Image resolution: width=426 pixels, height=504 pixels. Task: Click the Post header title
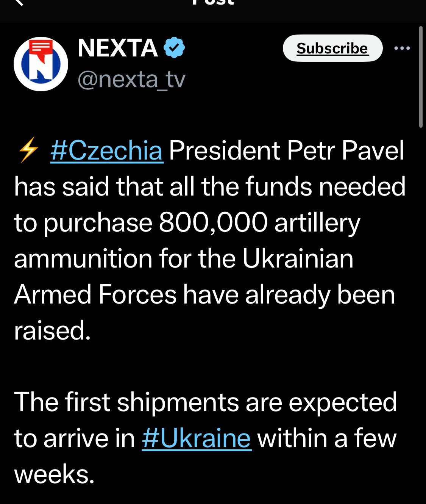click(x=213, y=3)
